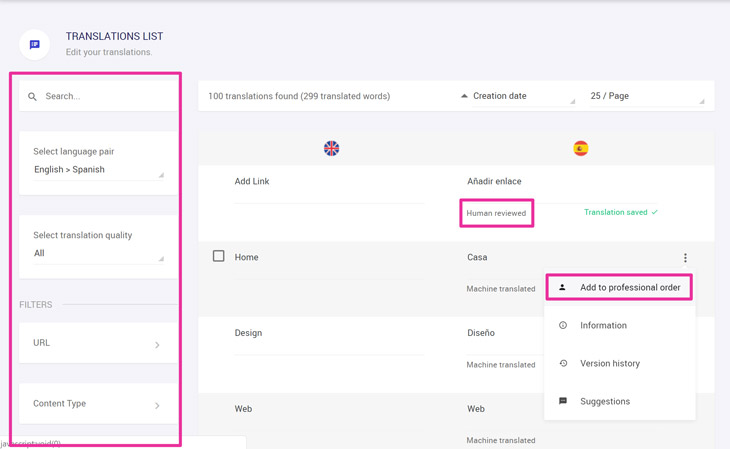Screen dimensions: 730x449
Task: Edit the Añadir enlace translation text
Action: tap(494, 181)
